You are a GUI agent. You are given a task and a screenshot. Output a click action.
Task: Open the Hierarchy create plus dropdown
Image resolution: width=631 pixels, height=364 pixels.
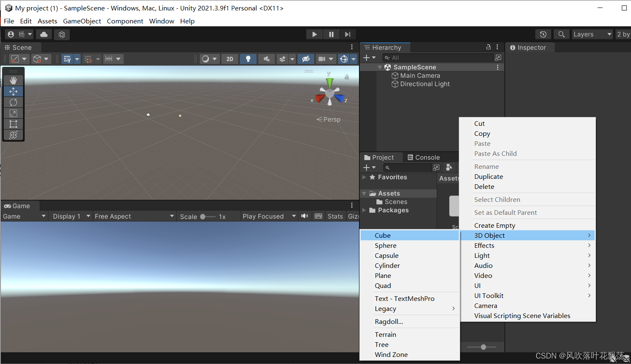369,58
